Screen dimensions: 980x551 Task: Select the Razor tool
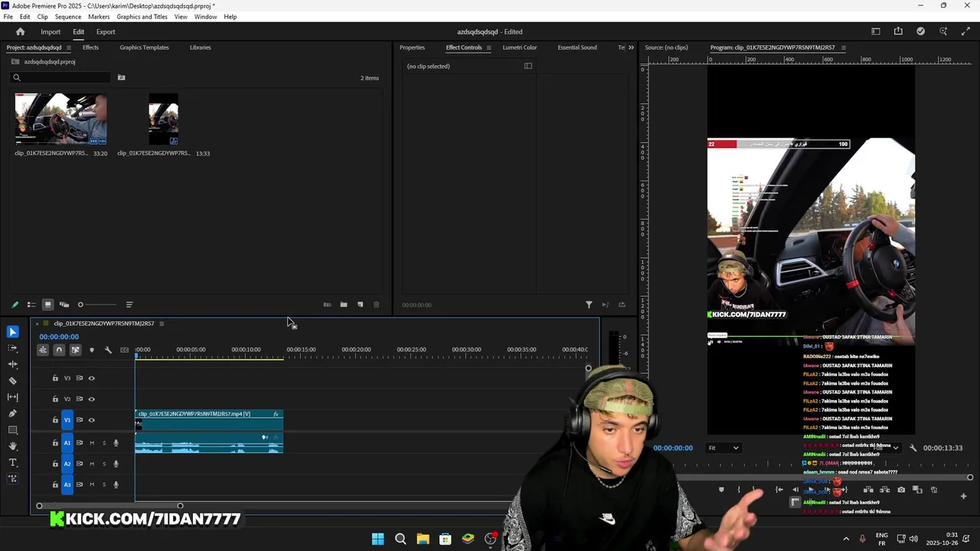(12, 380)
